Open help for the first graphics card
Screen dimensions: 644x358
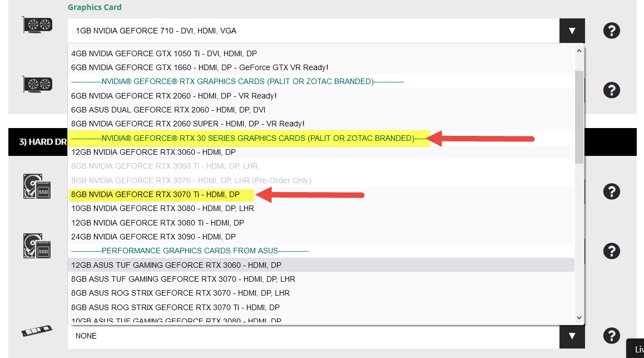click(612, 31)
